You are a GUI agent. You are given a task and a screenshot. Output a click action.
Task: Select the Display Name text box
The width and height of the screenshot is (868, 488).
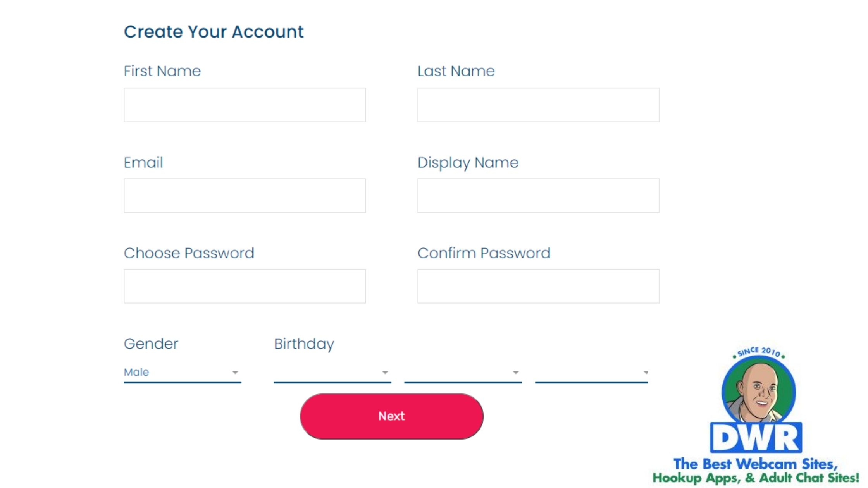538,196
